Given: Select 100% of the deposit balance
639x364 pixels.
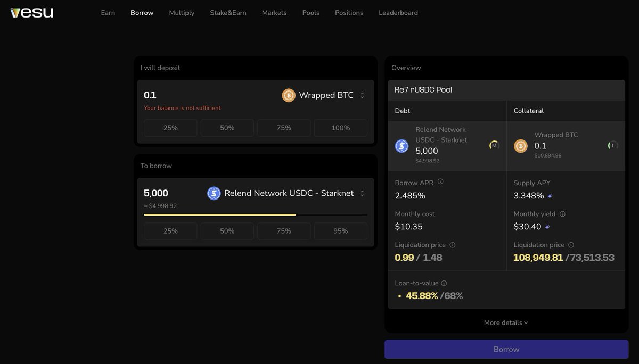Looking at the screenshot, I should click(x=341, y=128).
